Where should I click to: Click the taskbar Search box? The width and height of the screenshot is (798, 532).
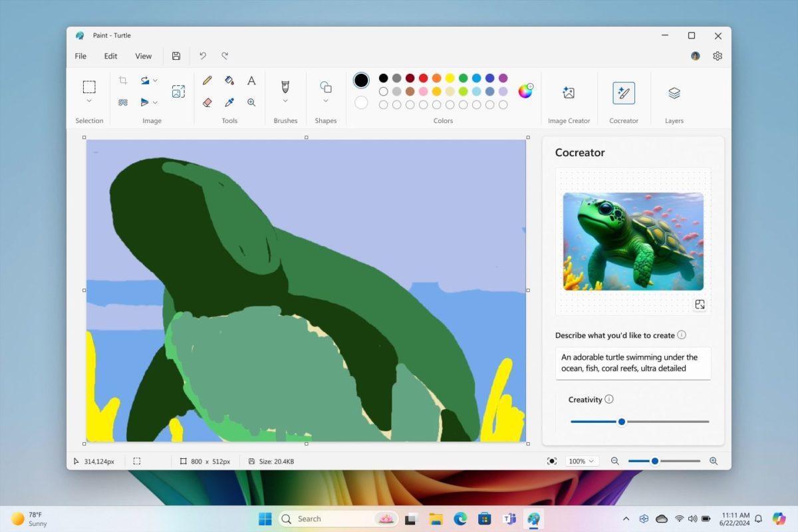pos(339,519)
